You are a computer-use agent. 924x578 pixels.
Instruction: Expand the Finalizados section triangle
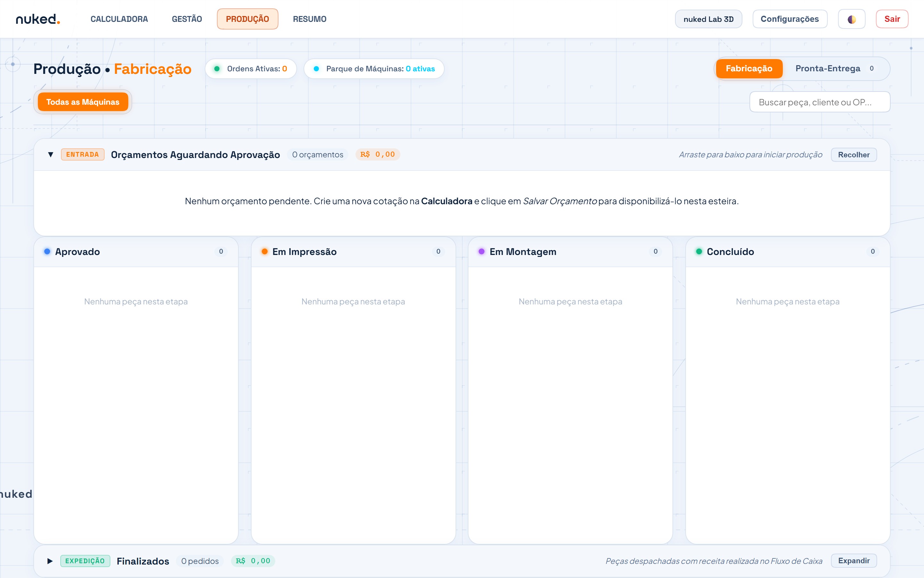click(x=50, y=561)
